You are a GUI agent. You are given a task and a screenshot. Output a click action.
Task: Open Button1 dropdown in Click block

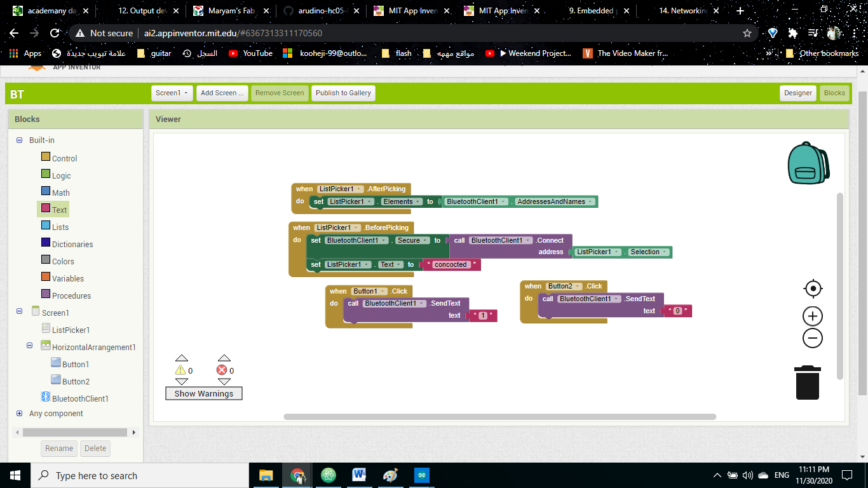[x=369, y=291]
